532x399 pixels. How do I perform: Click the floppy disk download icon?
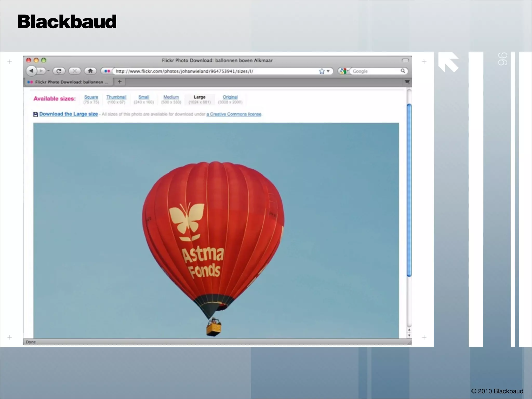coord(36,114)
